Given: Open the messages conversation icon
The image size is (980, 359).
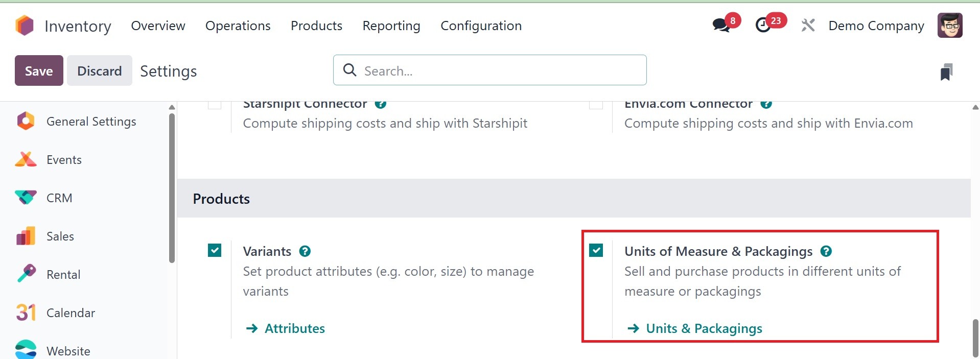Looking at the screenshot, I should 721,25.
